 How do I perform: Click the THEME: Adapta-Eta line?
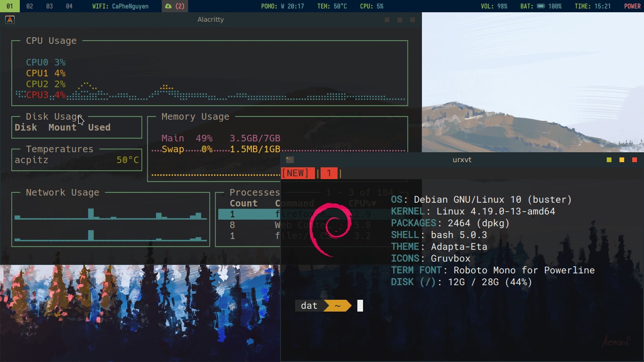coord(439,247)
